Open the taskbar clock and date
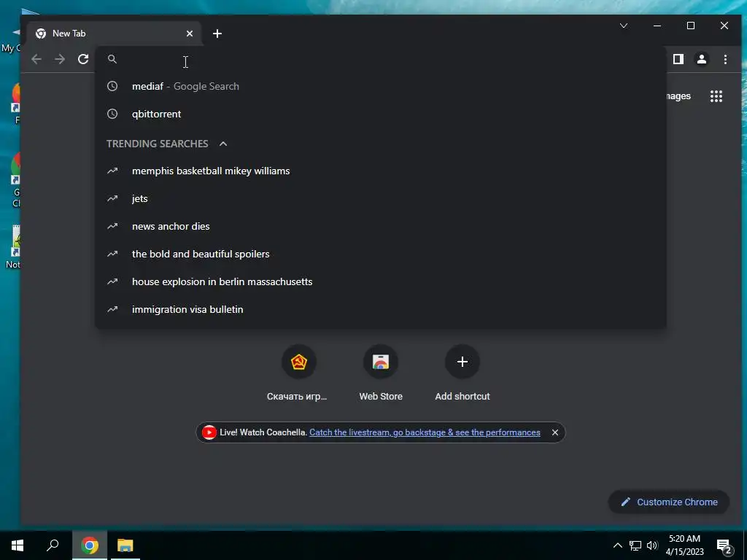Screen dimensions: 747x560 click(x=684, y=545)
